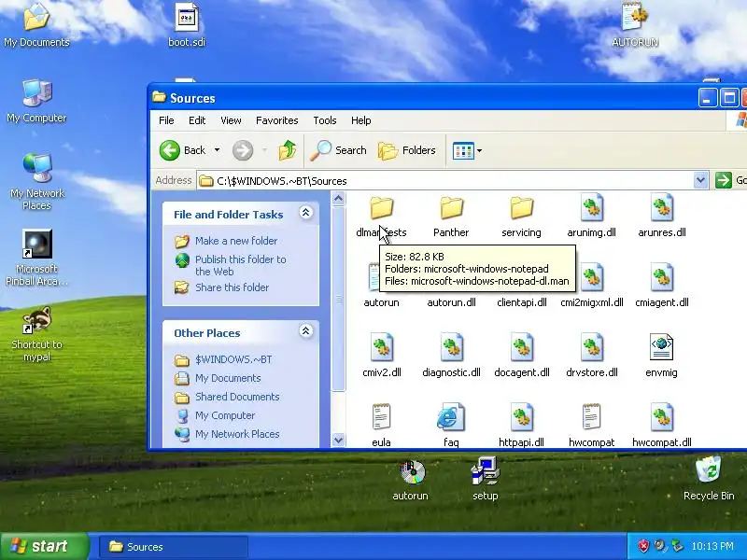
Task: Select the AUTORUN desktop icon
Action: tap(635, 25)
